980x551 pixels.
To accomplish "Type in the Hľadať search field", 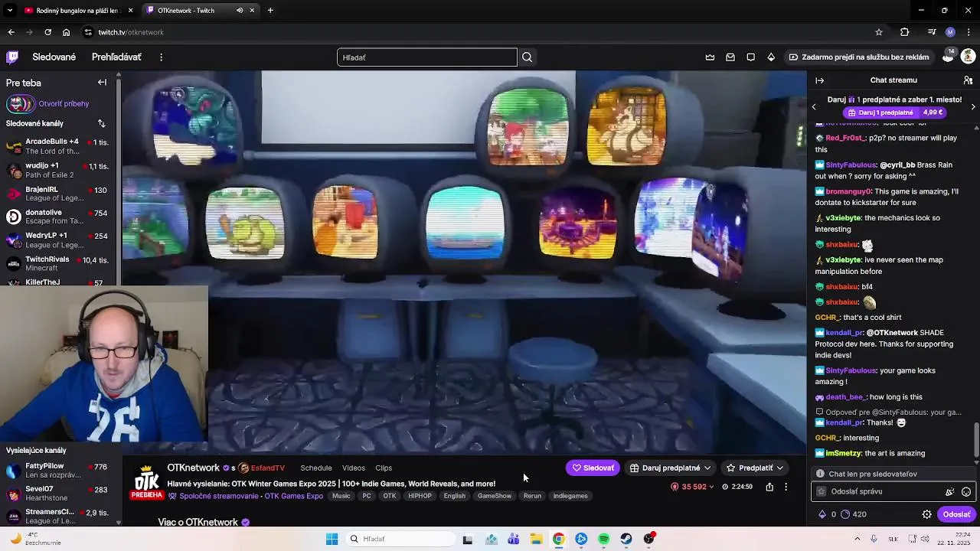I will [427, 57].
